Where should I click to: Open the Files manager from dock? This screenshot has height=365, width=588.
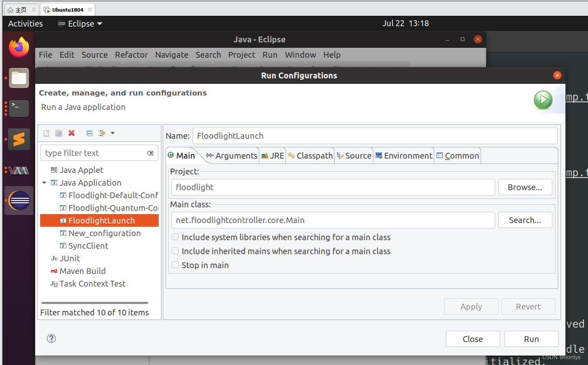click(x=19, y=78)
